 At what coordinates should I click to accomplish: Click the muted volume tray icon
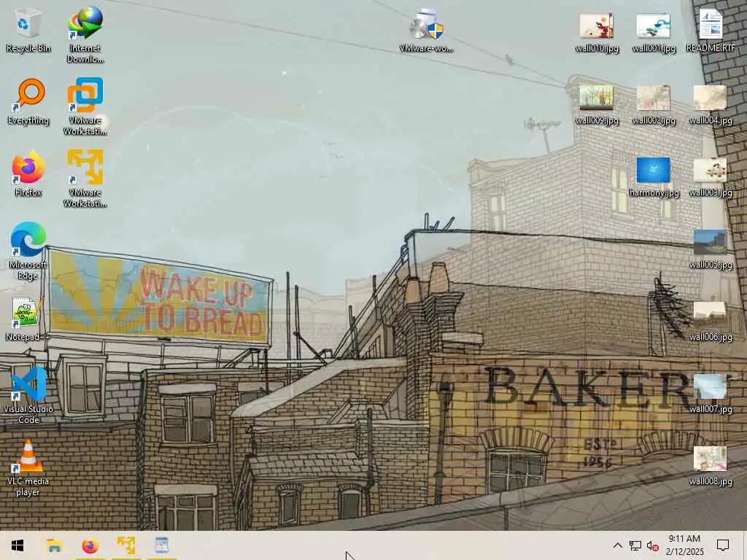pyautogui.click(x=653, y=545)
